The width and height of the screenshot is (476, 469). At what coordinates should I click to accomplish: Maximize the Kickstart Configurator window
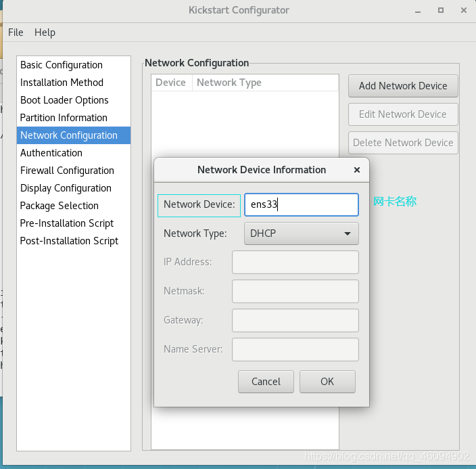[441, 10]
